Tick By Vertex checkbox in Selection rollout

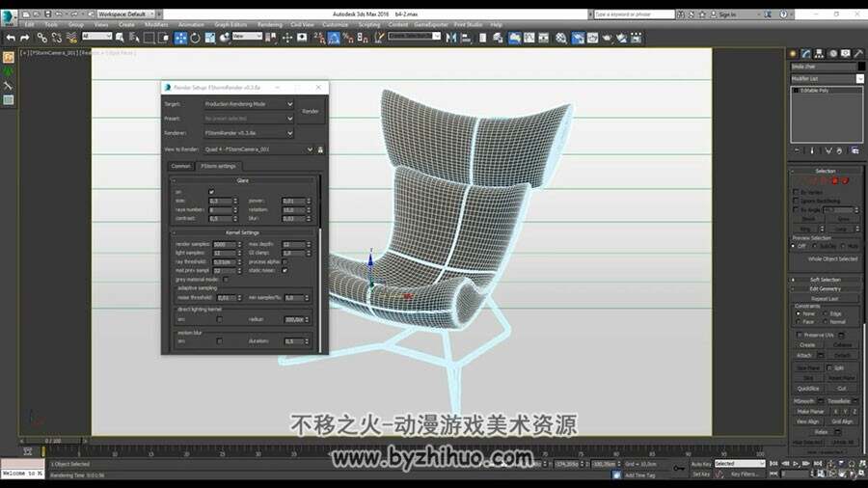pyautogui.click(x=796, y=192)
